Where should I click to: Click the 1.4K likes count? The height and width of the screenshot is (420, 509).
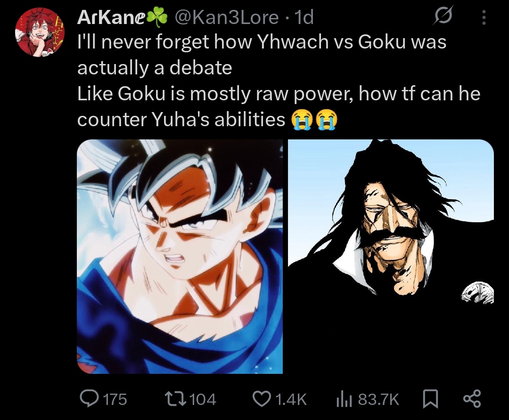tap(291, 399)
